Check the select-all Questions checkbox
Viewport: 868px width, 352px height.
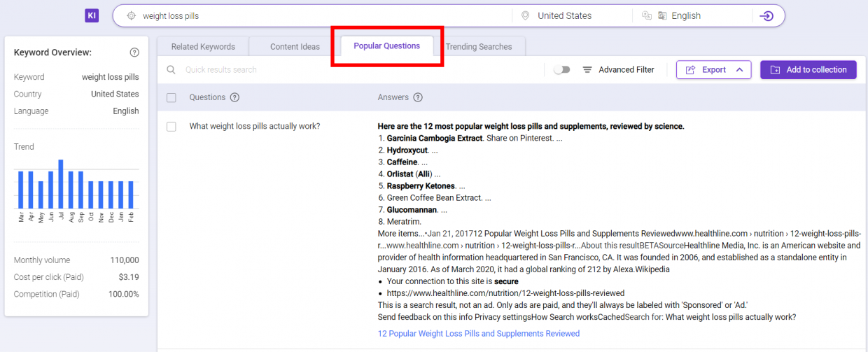point(171,98)
